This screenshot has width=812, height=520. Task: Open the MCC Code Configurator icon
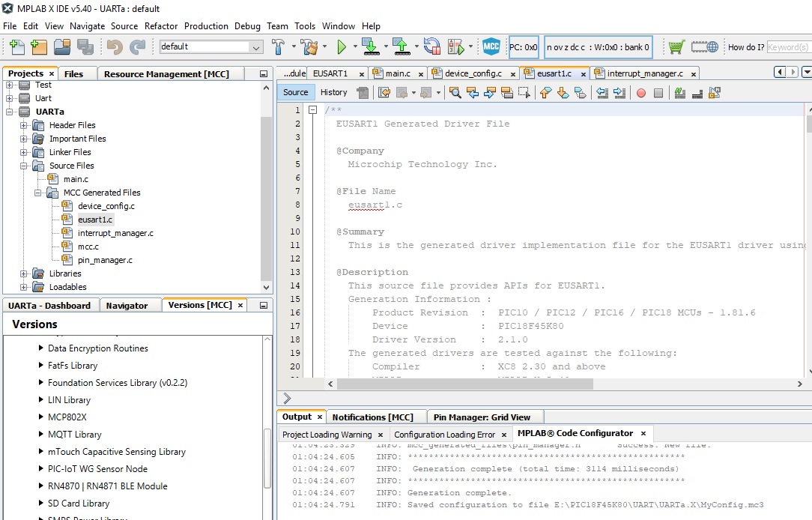[491, 47]
